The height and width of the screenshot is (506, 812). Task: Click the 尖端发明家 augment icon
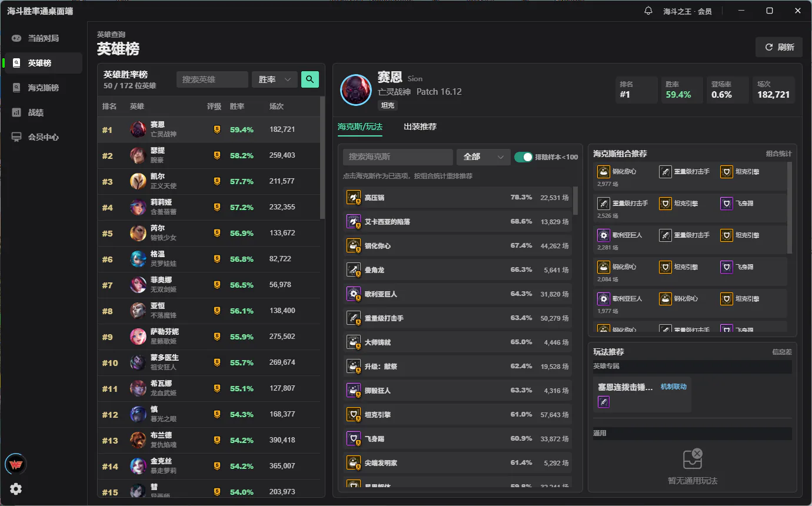[x=354, y=462]
